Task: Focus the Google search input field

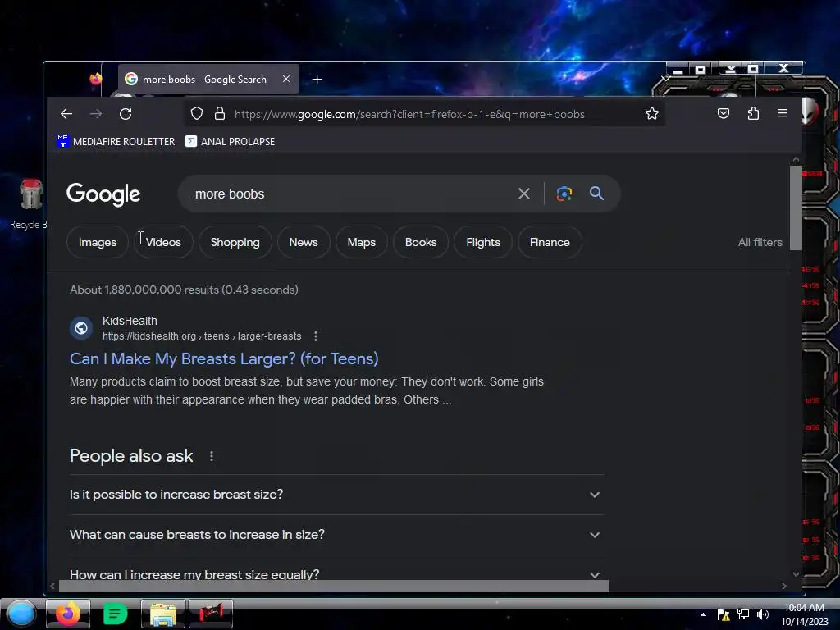Action: 348,194
